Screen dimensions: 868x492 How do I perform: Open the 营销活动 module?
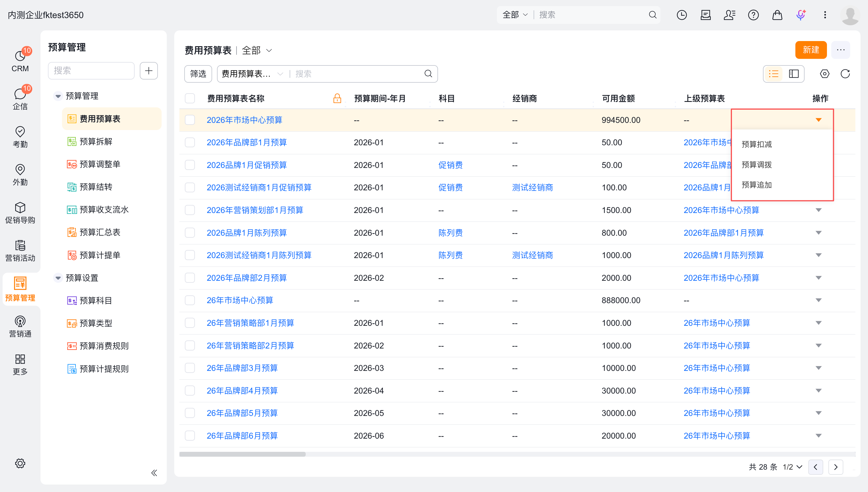click(x=20, y=251)
